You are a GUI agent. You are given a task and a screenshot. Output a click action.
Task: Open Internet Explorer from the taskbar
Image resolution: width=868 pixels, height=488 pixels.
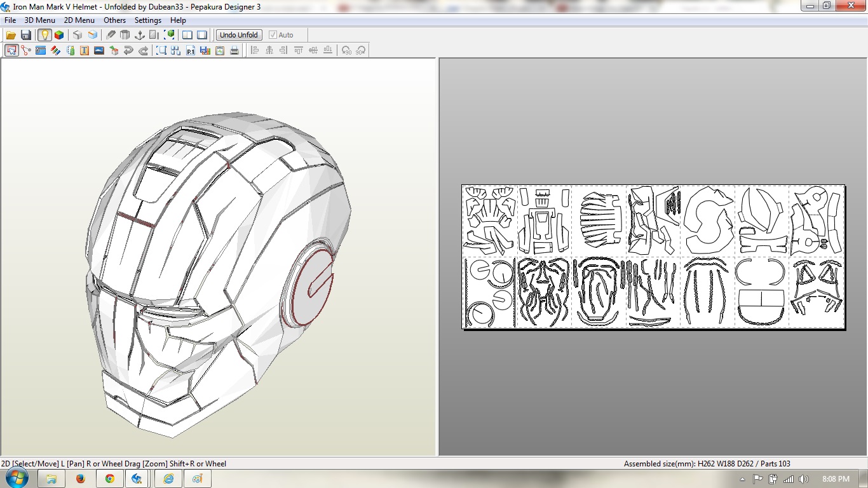pyautogui.click(x=168, y=479)
